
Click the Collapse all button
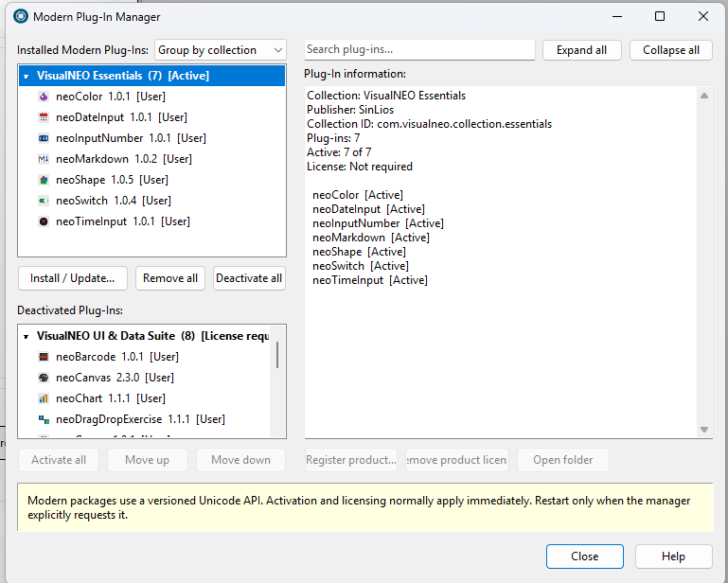671,50
